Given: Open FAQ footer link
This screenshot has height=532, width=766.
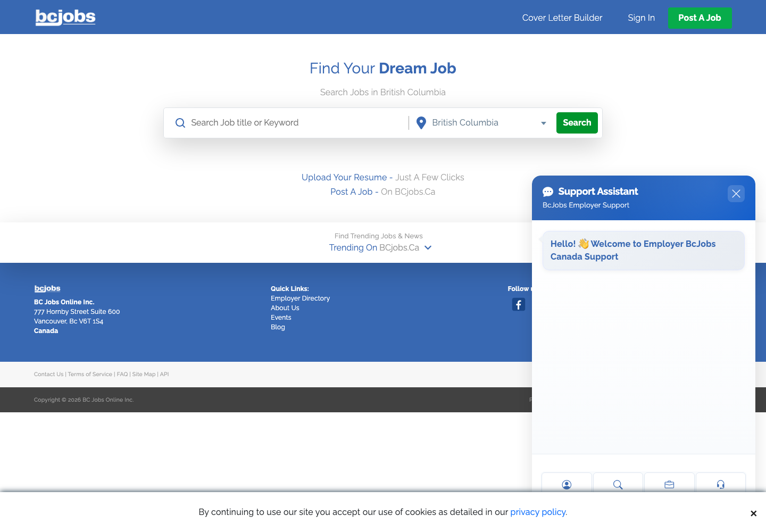Looking at the screenshot, I should (x=122, y=374).
